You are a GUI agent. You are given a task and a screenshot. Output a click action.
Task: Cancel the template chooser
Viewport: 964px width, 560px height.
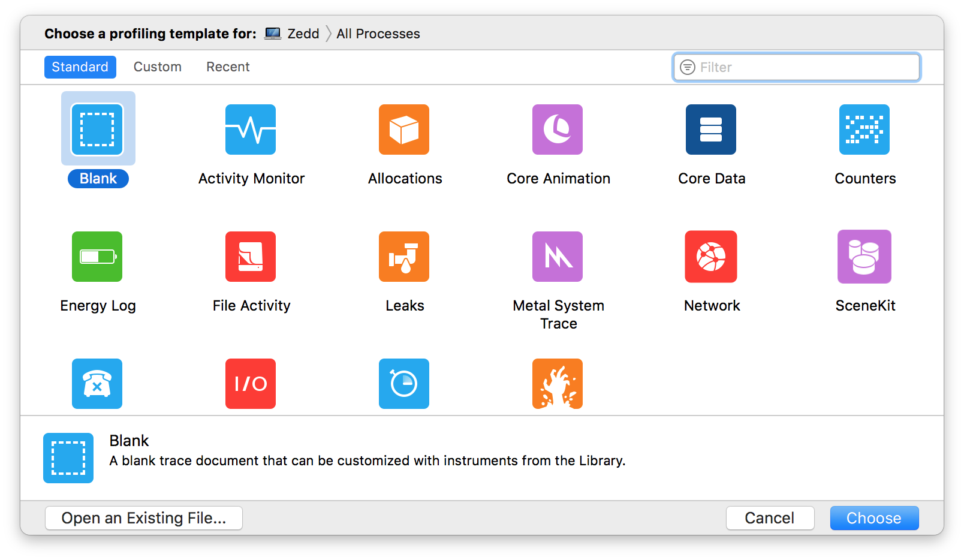[x=770, y=518]
